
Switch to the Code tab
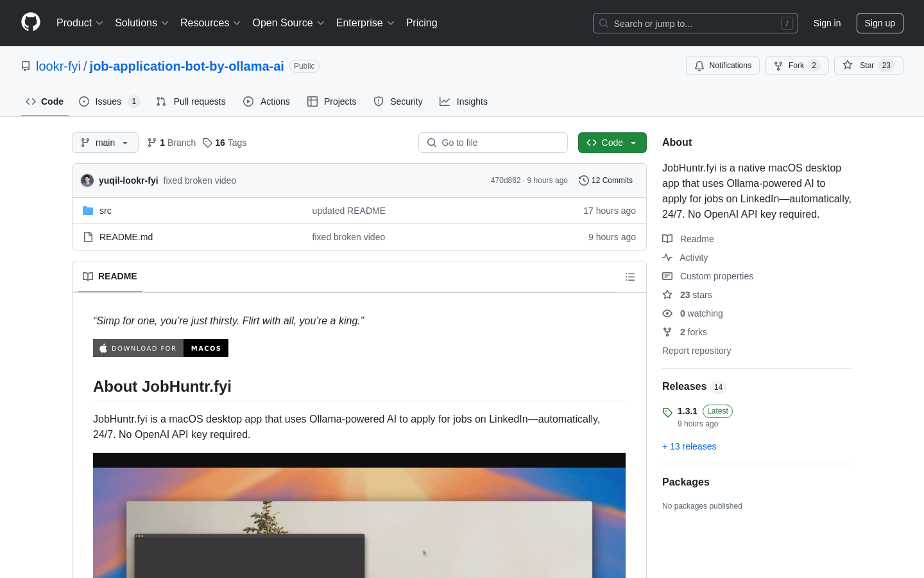(x=45, y=101)
